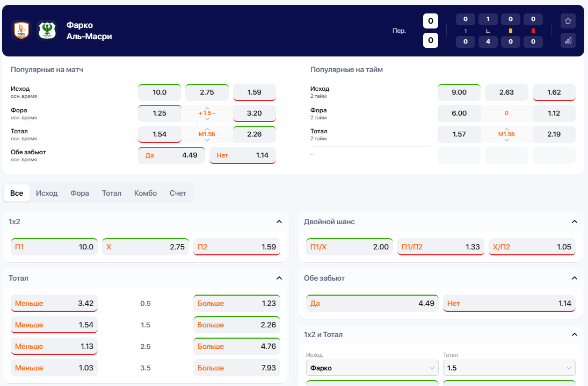The width and height of the screenshot is (588, 386).
Task: Click the yellow card icon
Action: 510,31
